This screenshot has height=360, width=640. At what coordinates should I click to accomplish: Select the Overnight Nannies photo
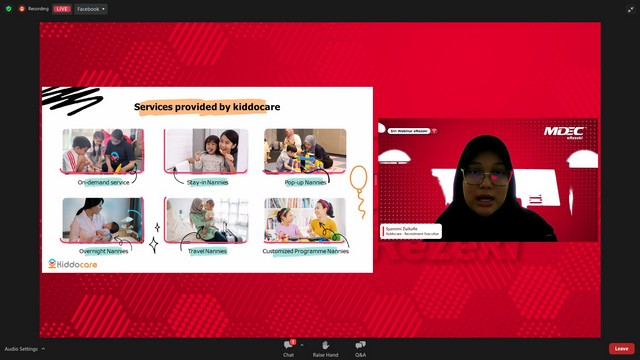(x=103, y=220)
